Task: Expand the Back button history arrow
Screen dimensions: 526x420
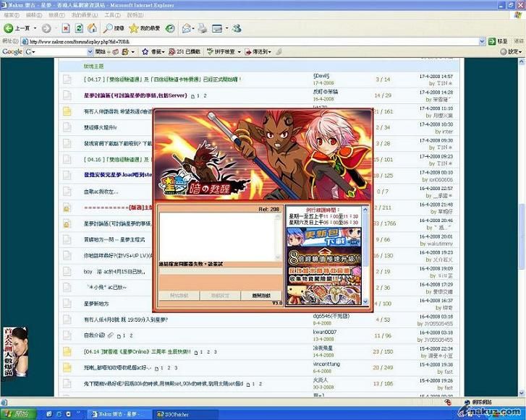Action: [35, 28]
